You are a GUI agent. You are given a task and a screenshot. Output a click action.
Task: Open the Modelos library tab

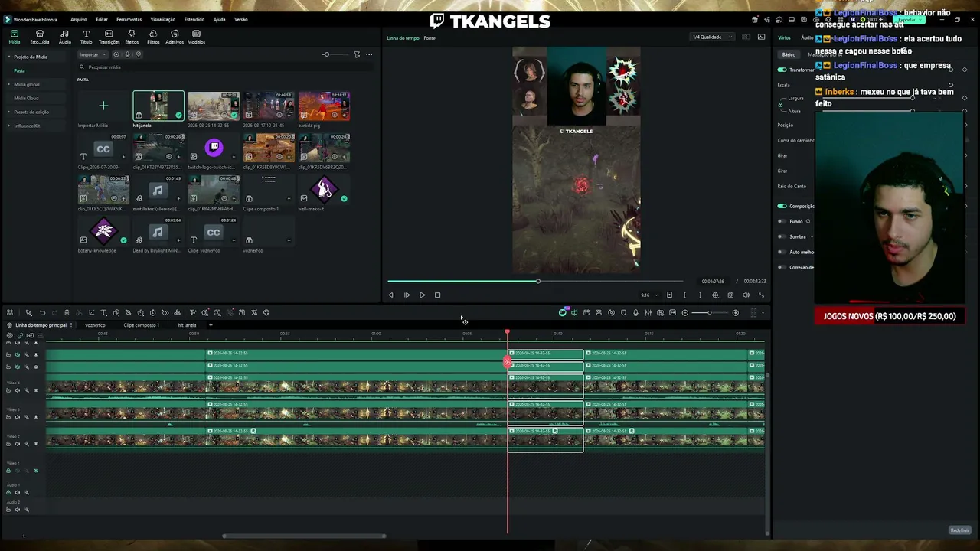(x=196, y=37)
